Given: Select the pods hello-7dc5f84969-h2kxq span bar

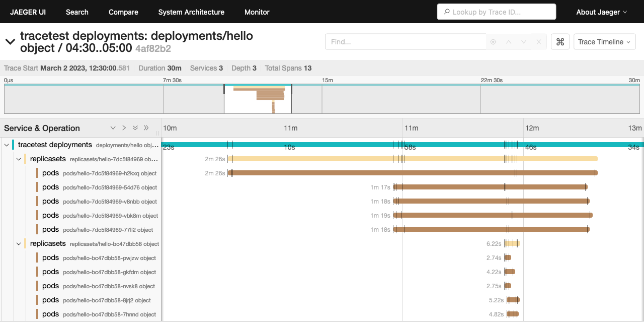Looking at the screenshot, I should (412, 173).
